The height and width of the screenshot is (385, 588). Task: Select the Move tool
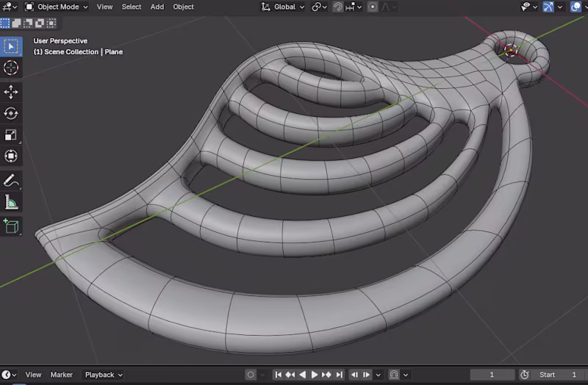pyautogui.click(x=11, y=92)
